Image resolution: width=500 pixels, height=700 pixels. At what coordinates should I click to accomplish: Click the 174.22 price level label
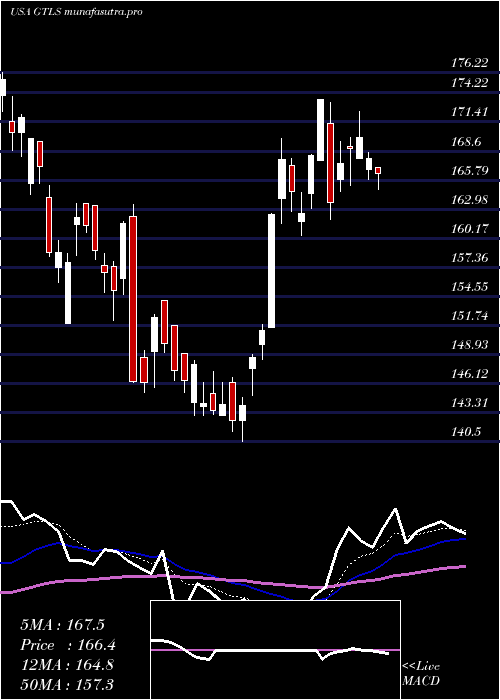point(469,83)
